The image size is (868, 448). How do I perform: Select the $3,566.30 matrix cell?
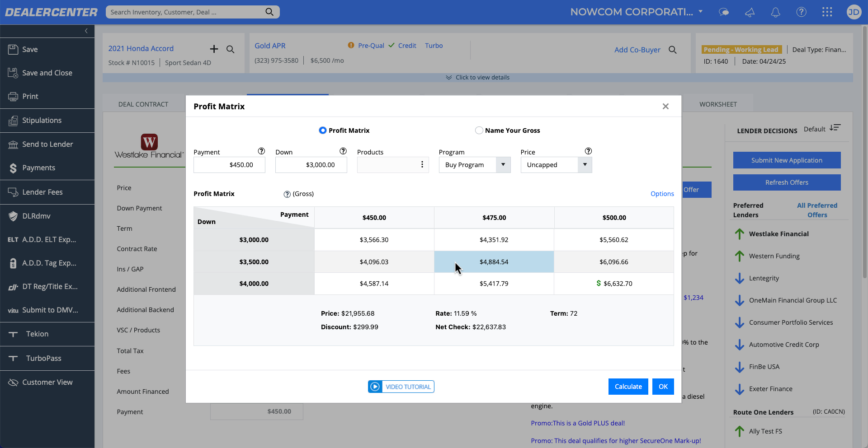(374, 240)
